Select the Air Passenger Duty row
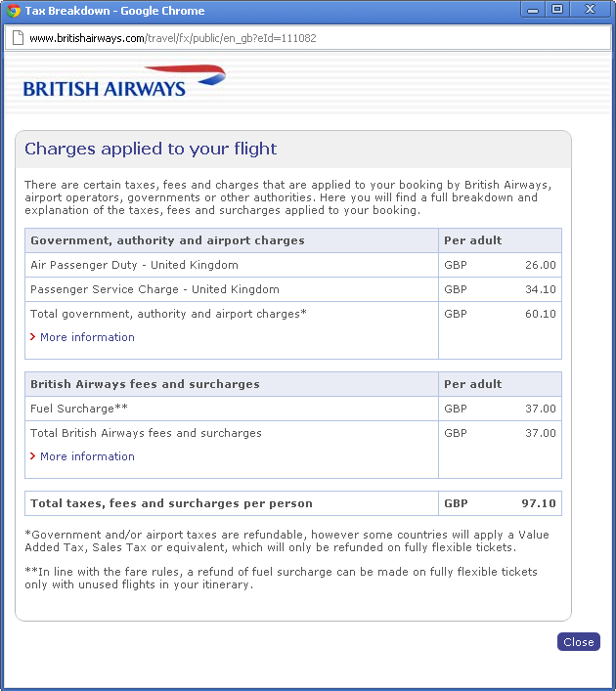This screenshot has height=691, width=616. click(134, 265)
